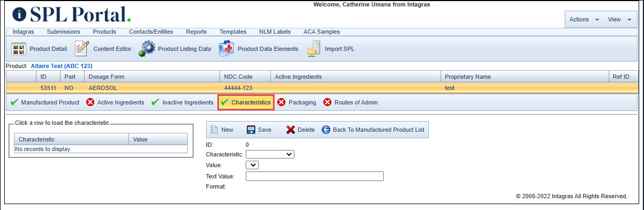
Task: Click the 'test' proprietary name cell
Action: 525,87
